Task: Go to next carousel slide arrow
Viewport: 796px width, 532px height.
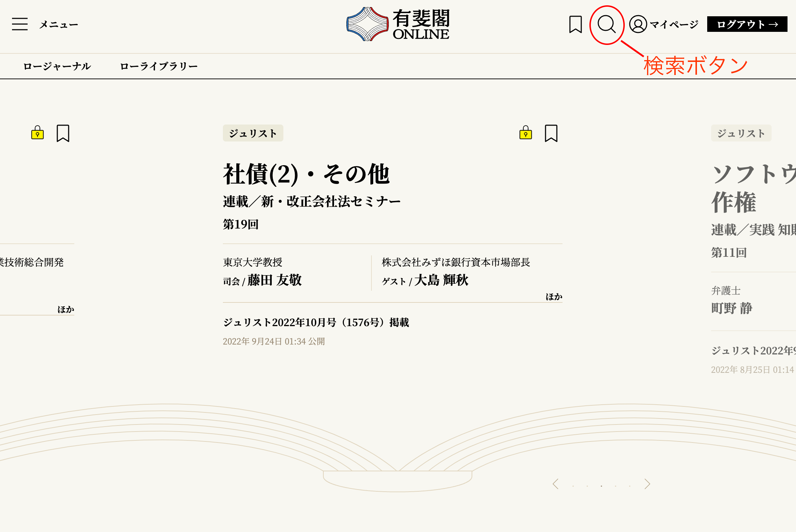Action: pyautogui.click(x=647, y=484)
